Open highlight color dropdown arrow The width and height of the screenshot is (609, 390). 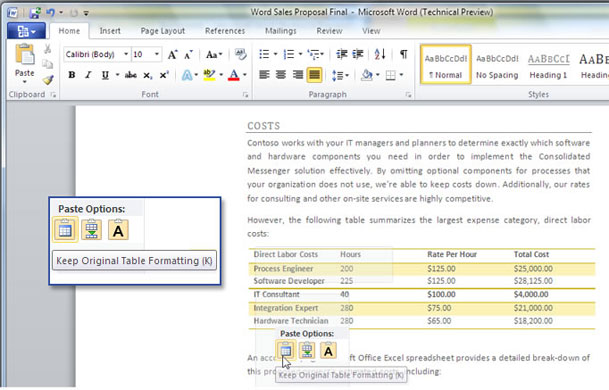click(221, 75)
